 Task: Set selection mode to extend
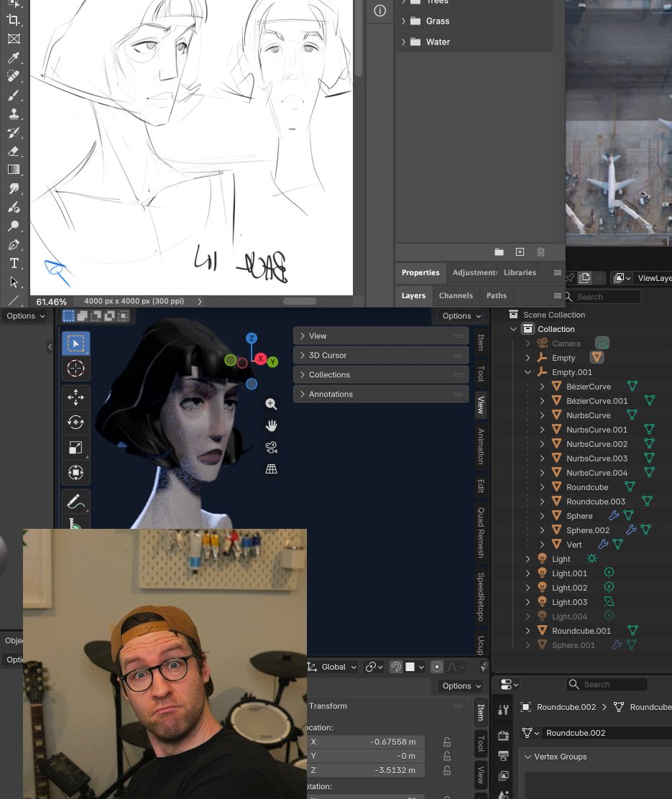tap(82, 316)
